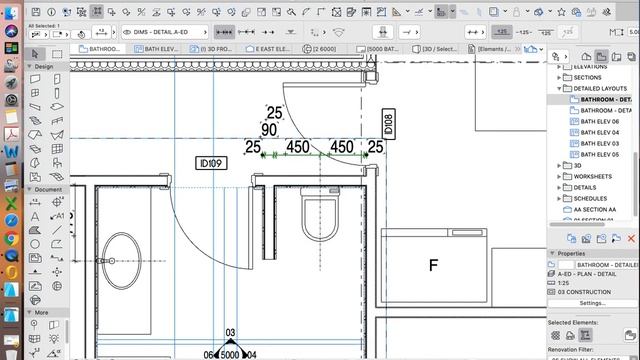Collapse the DETAILED LAYOUTS folder
The width and height of the screenshot is (640, 360).
tap(559, 88)
